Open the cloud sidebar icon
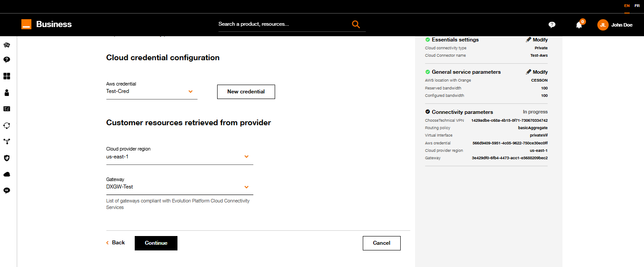Viewport: 644px width, 267px height. tap(7, 175)
